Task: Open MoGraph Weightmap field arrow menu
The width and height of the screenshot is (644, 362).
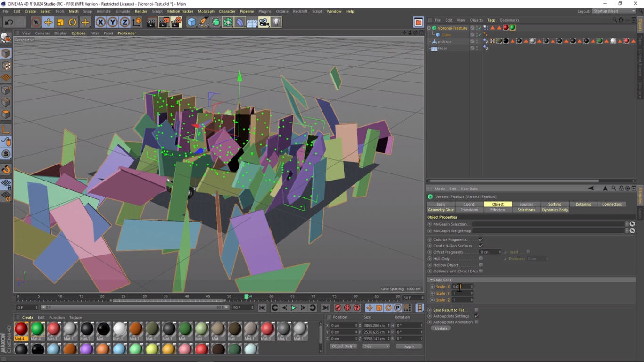Action: [627, 231]
